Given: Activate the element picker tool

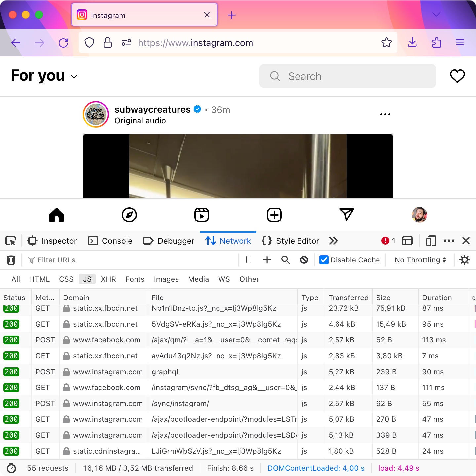Looking at the screenshot, I should click(x=11, y=241).
